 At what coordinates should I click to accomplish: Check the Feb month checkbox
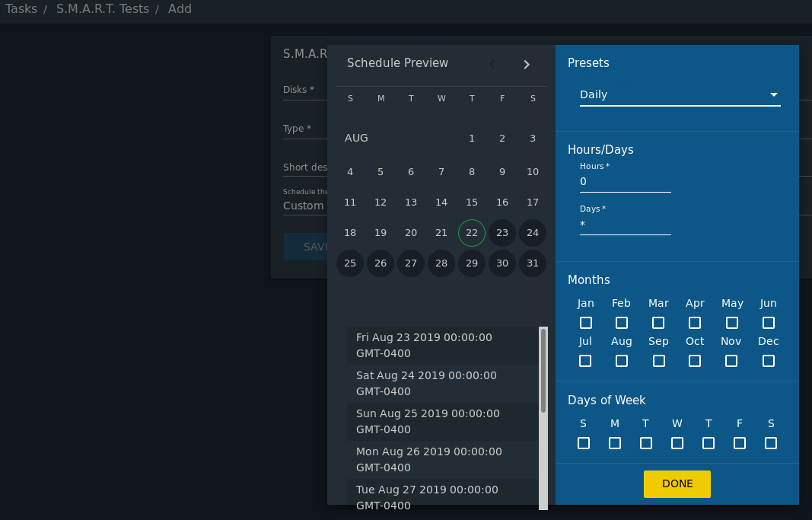click(622, 323)
